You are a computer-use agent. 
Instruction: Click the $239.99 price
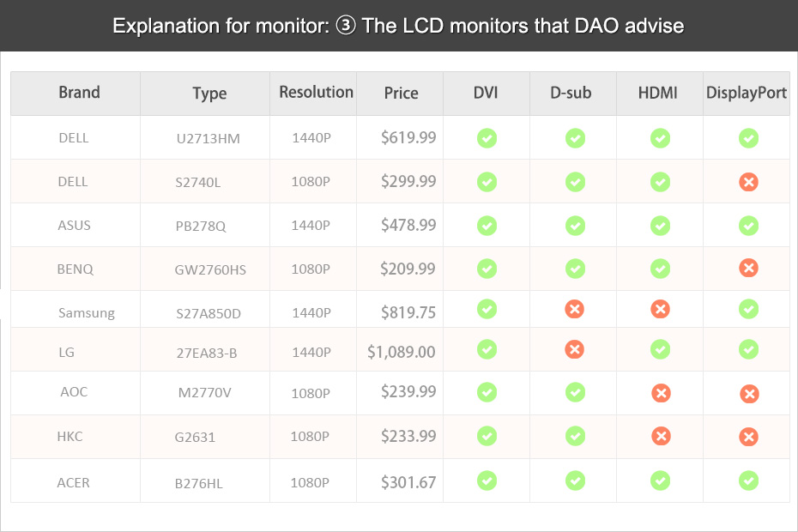coord(408,391)
